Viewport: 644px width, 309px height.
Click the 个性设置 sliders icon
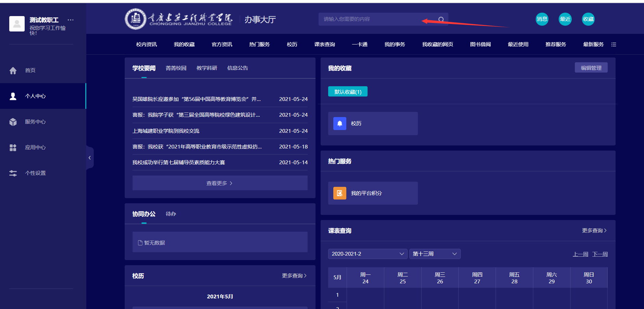[x=13, y=173]
